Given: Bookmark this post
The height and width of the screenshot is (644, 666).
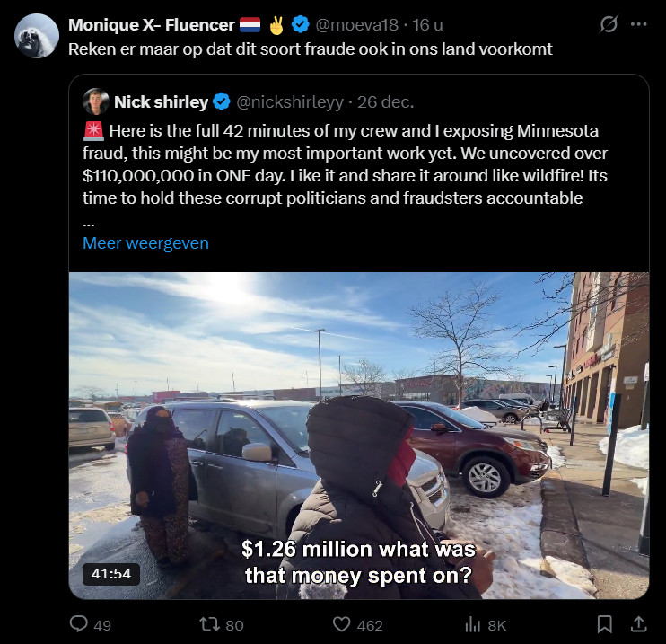Looking at the screenshot, I should click(x=604, y=624).
